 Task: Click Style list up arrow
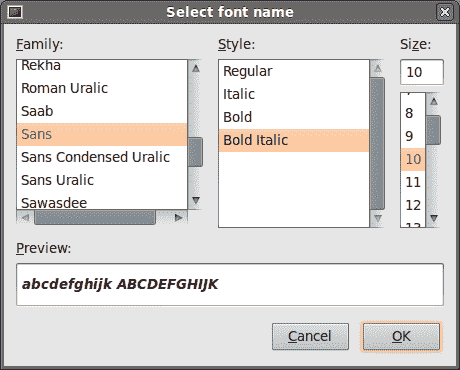(378, 69)
